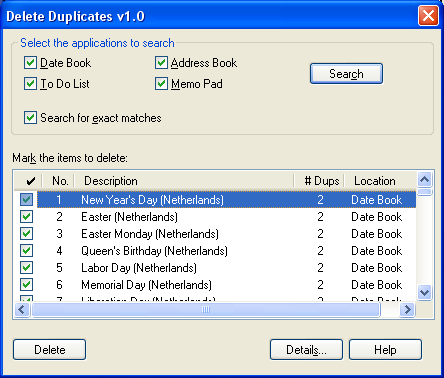Toggle the To Do List checkbox
Image resolution: width=444 pixels, height=378 pixels.
[x=30, y=84]
